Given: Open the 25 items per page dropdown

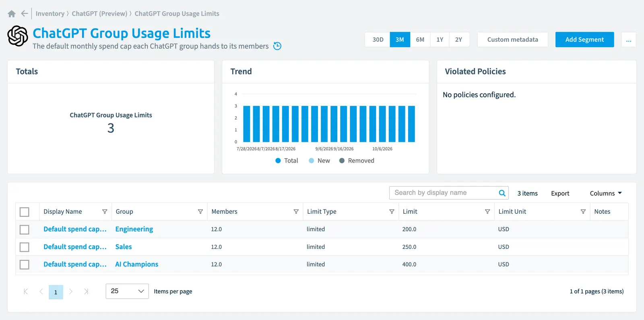Looking at the screenshot, I should click(x=127, y=291).
